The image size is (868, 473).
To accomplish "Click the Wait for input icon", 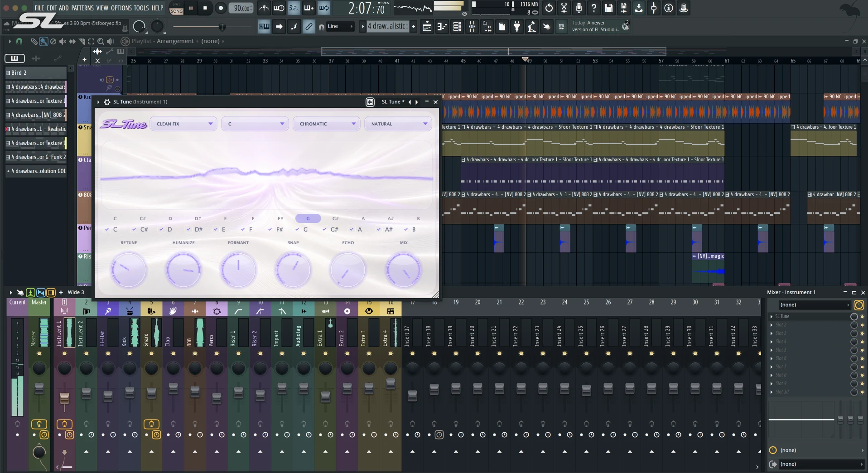I will 279,8.
